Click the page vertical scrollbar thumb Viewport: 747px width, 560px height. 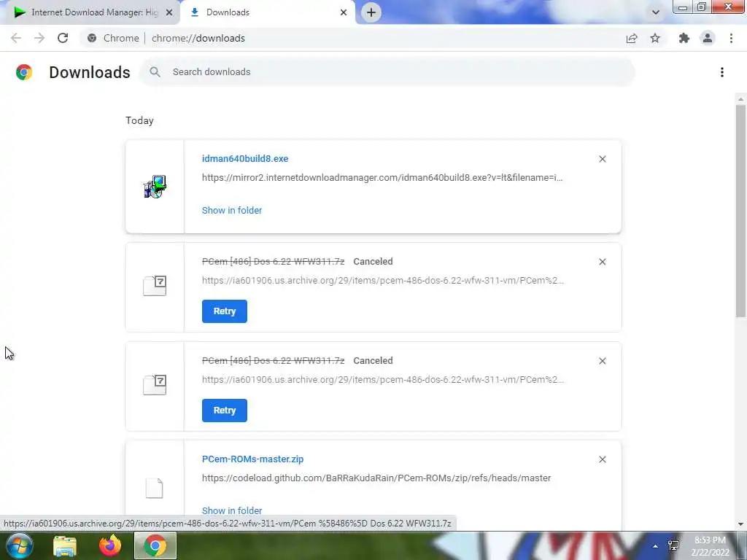740,211
